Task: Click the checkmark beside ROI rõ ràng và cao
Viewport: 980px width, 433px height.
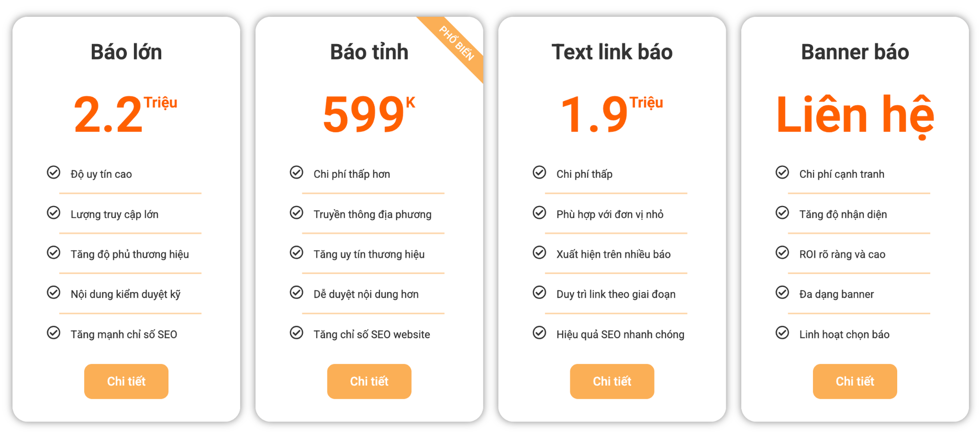Action: 783,253
